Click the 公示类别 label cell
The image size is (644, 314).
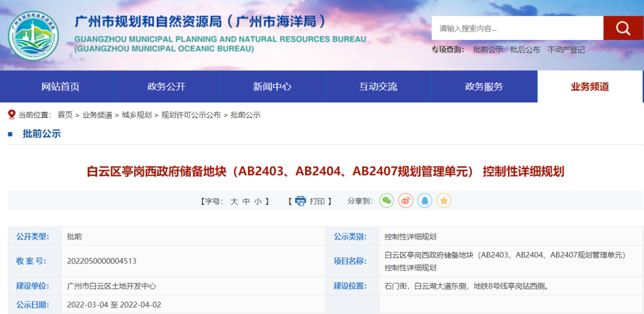pyautogui.click(x=352, y=236)
